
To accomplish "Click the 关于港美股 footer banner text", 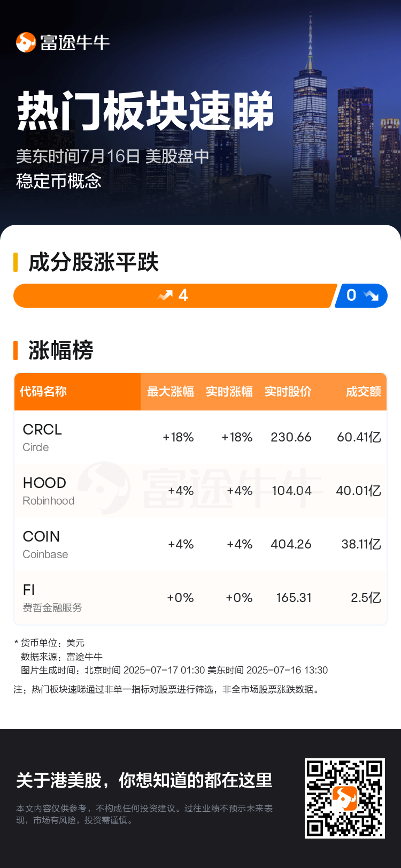I will (x=144, y=780).
